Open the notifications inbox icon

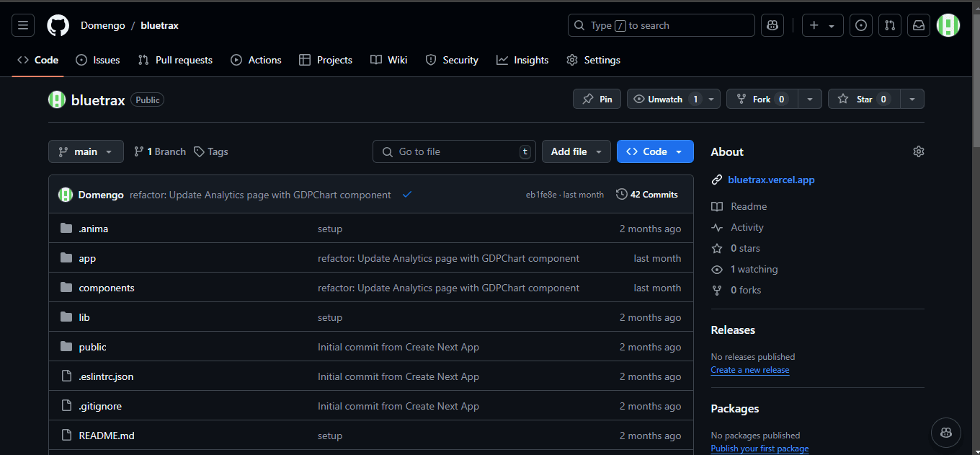[x=919, y=25]
